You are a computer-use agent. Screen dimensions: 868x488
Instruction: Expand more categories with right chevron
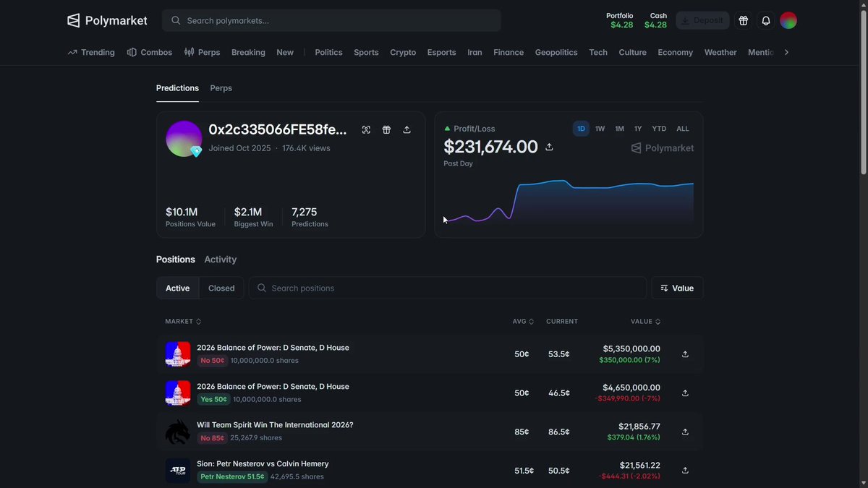(x=786, y=52)
